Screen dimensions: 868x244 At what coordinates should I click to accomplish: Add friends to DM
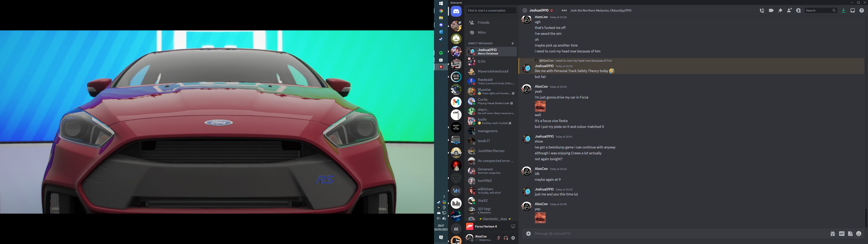click(789, 11)
